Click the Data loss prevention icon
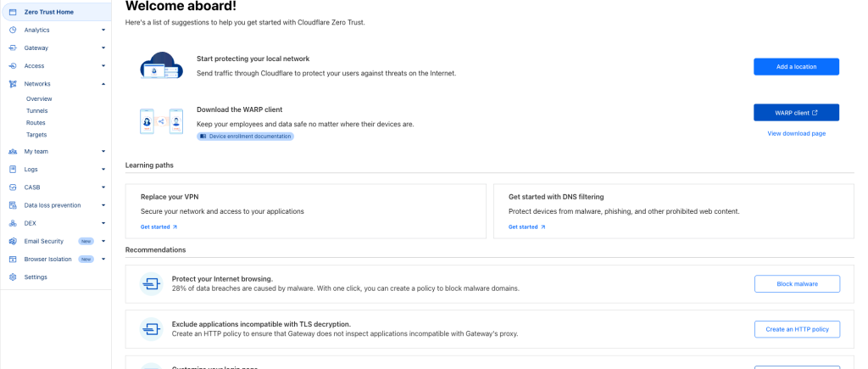 click(x=13, y=205)
